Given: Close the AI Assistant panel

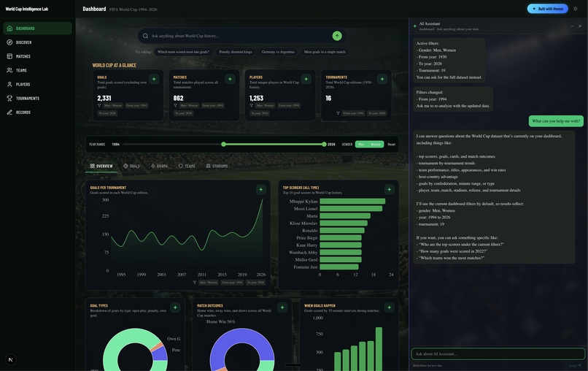Looking at the screenshot, I should (580, 26).
